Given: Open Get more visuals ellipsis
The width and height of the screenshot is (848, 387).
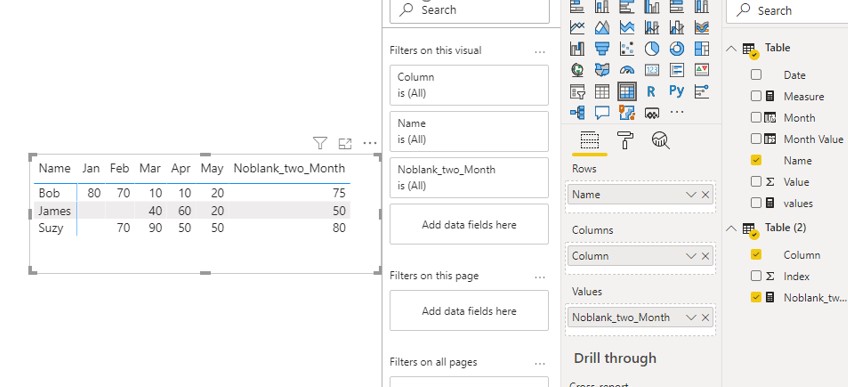Looking at the screenshot, I should [x=677, y=112].
